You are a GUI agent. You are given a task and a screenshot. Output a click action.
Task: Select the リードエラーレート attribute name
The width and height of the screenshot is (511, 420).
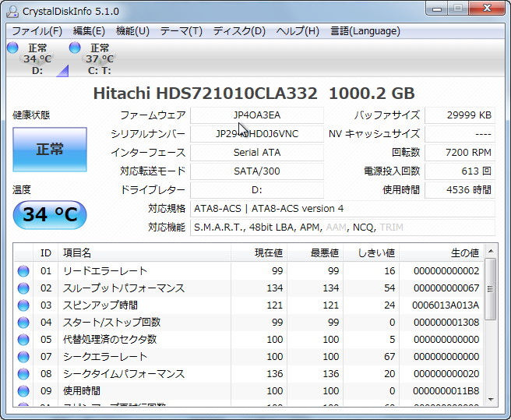[105, 271]
